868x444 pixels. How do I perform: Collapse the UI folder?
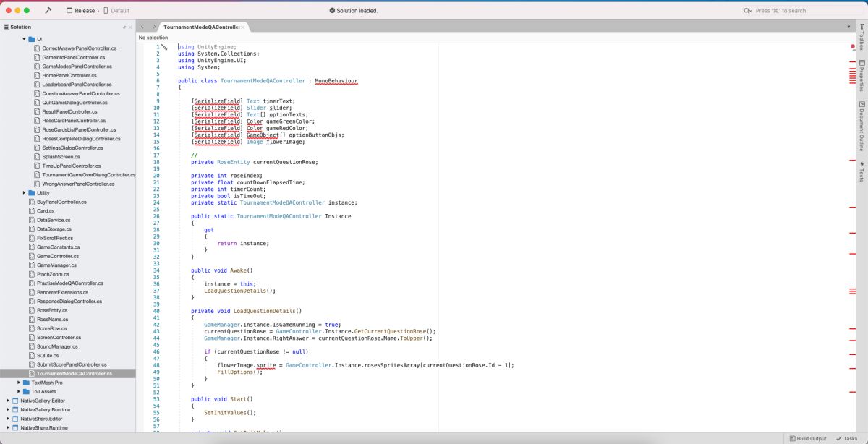24,39
